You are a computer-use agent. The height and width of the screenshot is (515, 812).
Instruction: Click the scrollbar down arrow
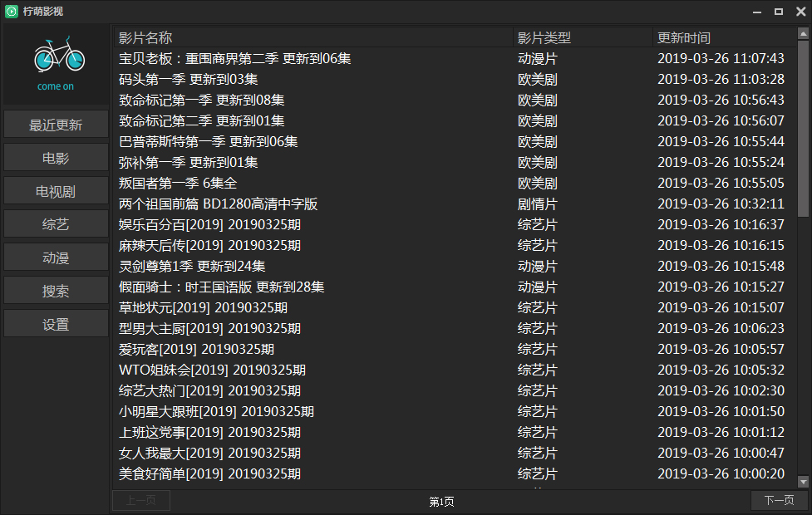tap(805, 482)
